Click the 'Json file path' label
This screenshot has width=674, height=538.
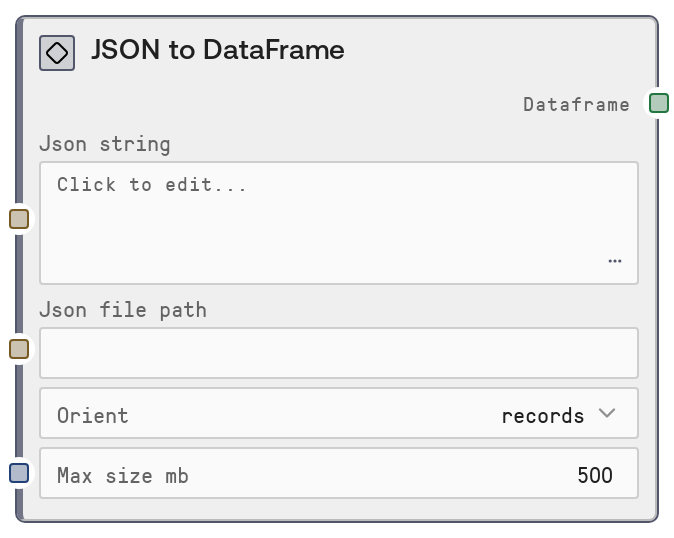click(x=123, y=310)
